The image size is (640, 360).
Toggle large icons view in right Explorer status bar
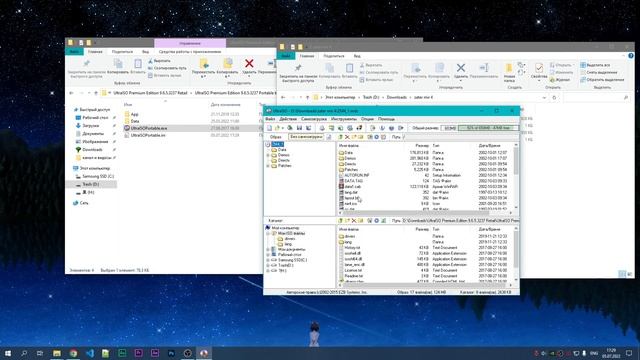[629, 274]
